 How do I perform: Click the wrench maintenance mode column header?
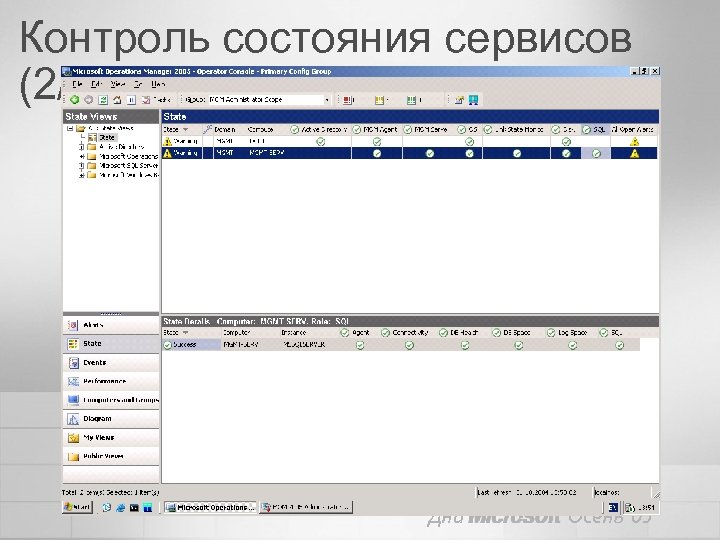click(x=208, y=129)
